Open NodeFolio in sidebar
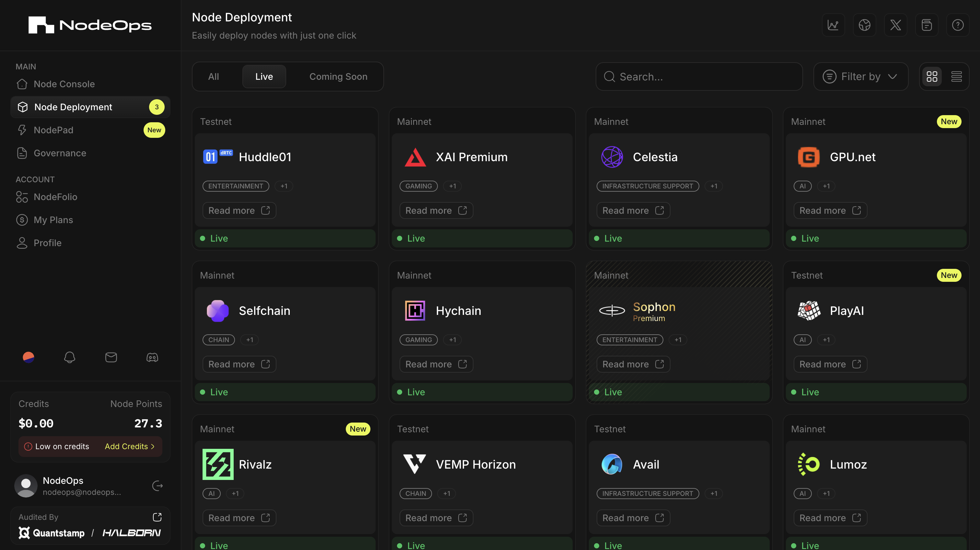Image resolution: width=980 pixels, height=550 pixels. pyautogui.click(x=90, y=197)
